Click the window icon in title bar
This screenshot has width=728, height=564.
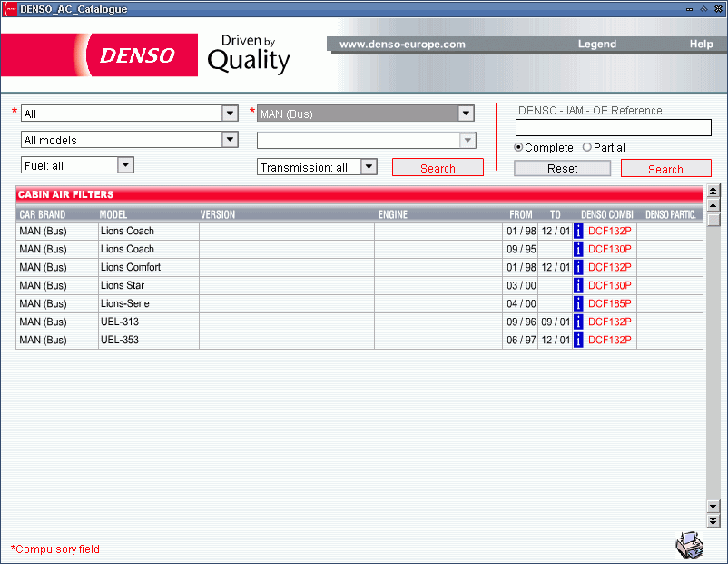click(x=9, y=9)
